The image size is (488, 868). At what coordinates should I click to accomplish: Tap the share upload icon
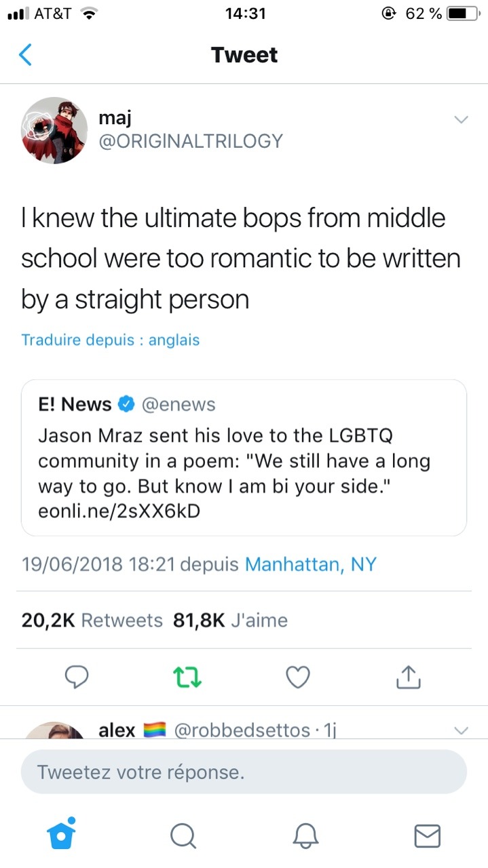tap(408, 676)
